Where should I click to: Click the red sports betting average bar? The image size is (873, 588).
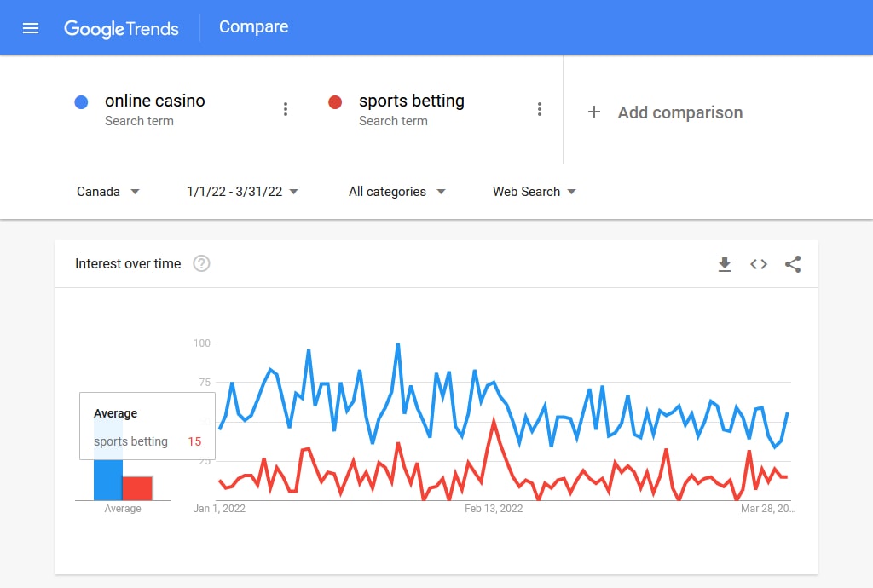(137, 488)
